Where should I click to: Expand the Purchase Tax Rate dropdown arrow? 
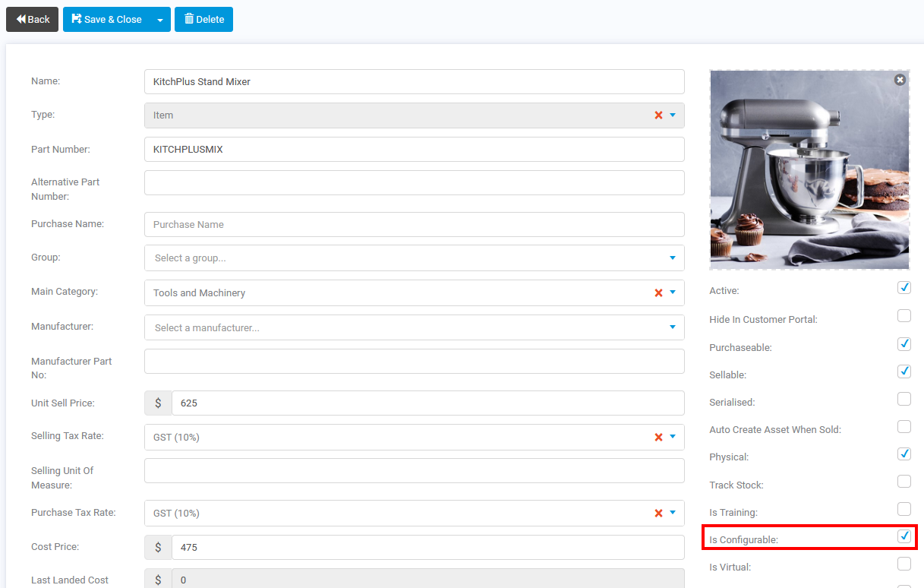(673, 514)
